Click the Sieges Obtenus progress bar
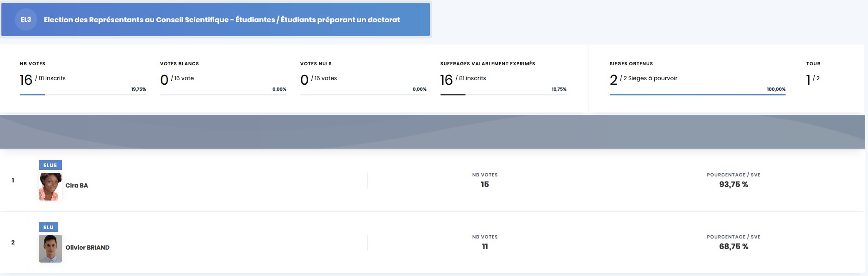This screenshot has width=868, height=276. coord(697,94)
